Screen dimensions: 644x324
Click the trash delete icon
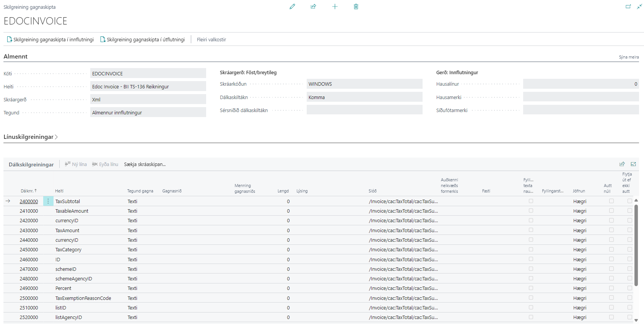coord(356,7)
